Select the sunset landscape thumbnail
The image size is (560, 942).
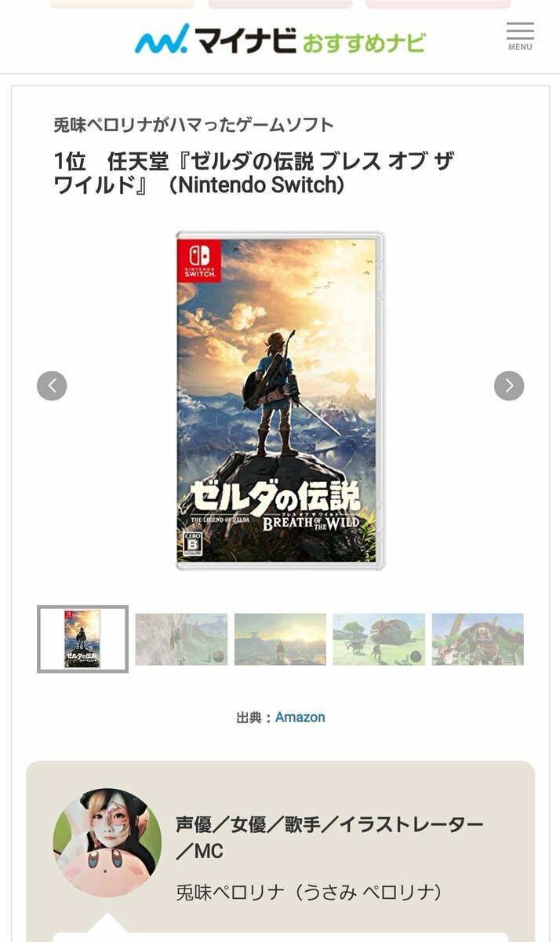click(280, 640)
